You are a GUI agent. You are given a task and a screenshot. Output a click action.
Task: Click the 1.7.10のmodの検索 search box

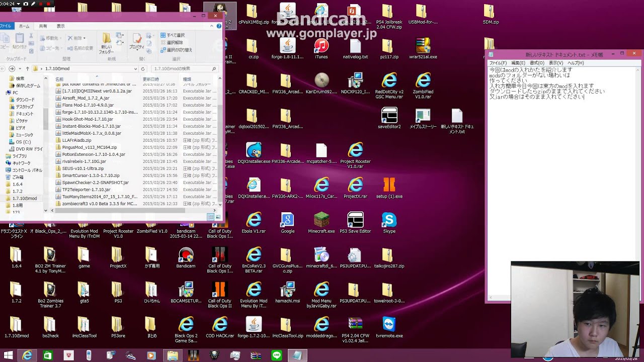185,68
